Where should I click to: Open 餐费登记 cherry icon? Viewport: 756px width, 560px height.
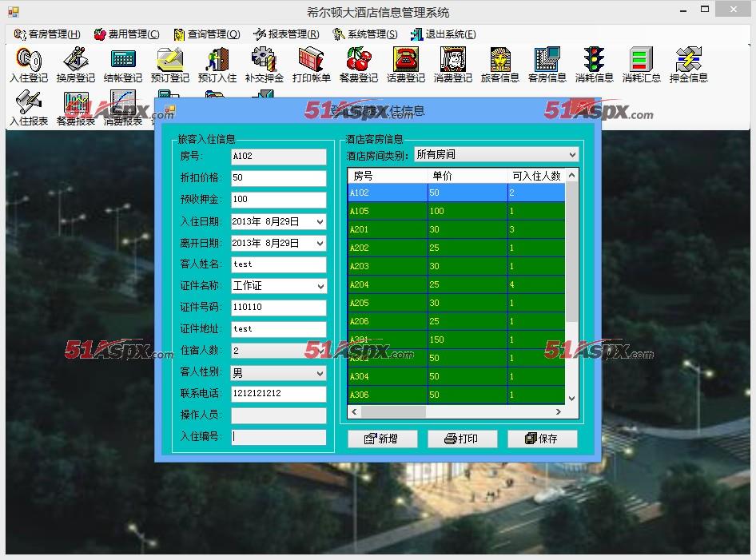[359, 65]
